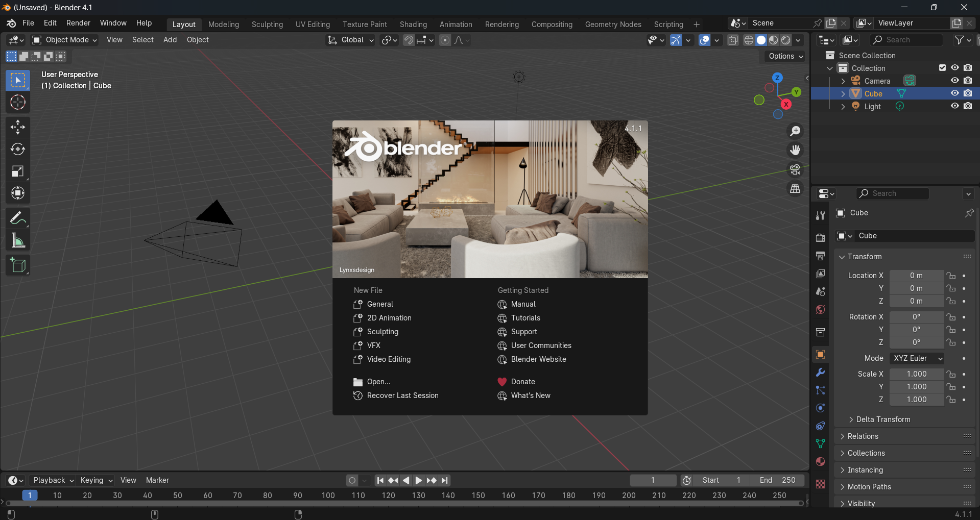This screenshot has height=520, width=980.
Task: Activate the Annotate tool
Action: (x=18, y=218)
